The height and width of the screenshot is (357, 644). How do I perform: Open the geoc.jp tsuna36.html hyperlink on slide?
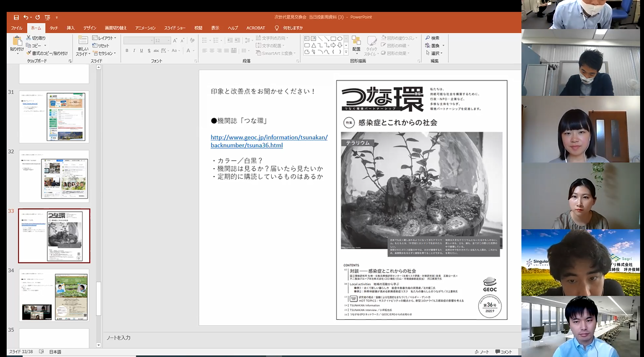(x=269, y=141)
